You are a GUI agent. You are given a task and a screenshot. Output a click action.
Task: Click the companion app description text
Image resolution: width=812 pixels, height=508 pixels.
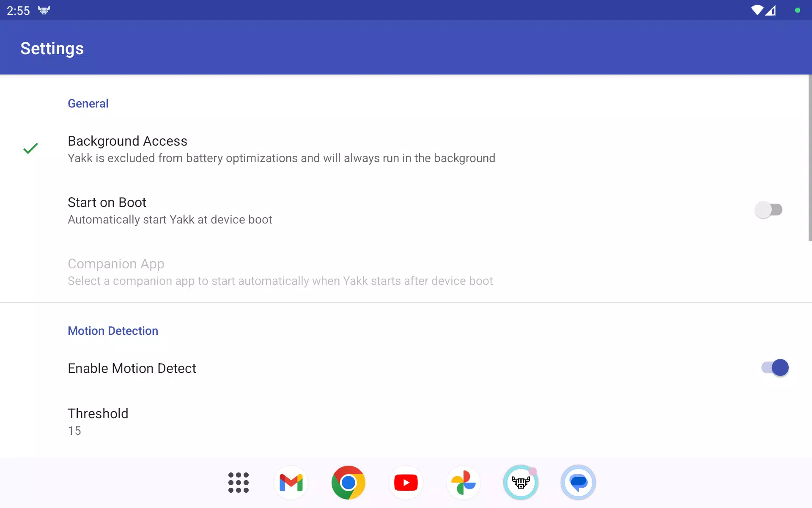[280, 281]
